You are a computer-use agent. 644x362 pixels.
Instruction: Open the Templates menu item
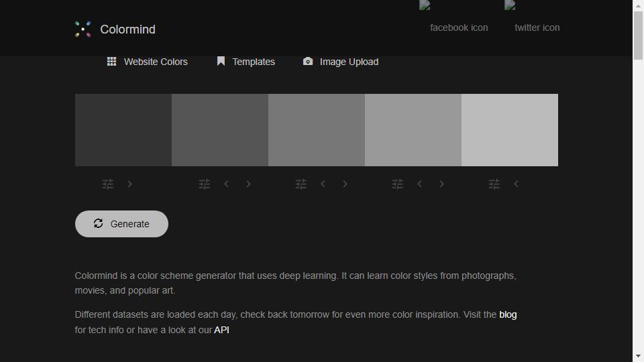tap(246, 62)
